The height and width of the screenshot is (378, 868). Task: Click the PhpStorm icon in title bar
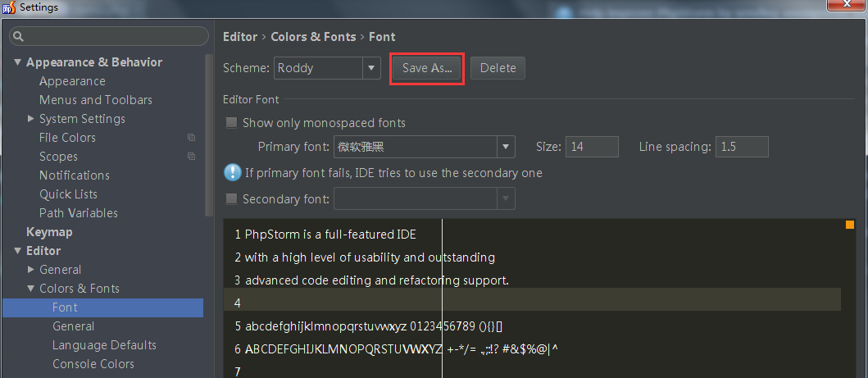tap(9, 7)
